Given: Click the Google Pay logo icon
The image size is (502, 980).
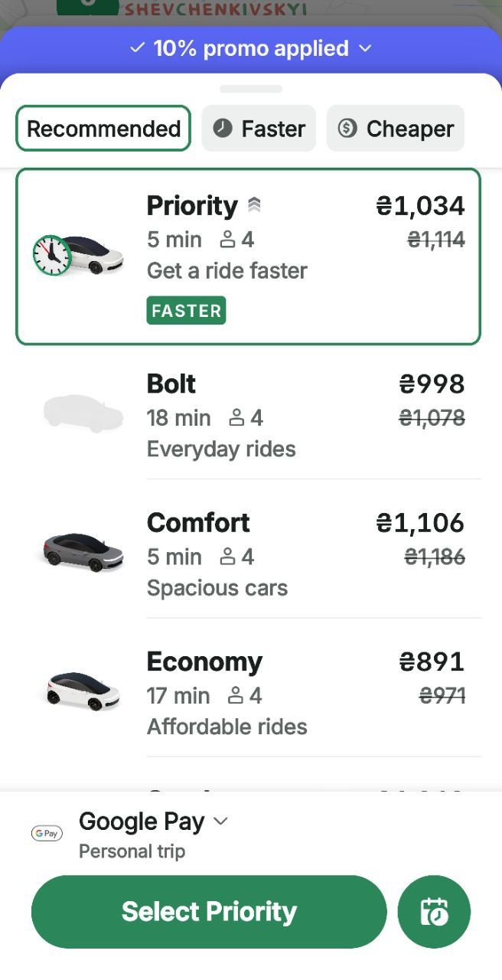Looking at the screenshot, I should (x=47, y=834).
